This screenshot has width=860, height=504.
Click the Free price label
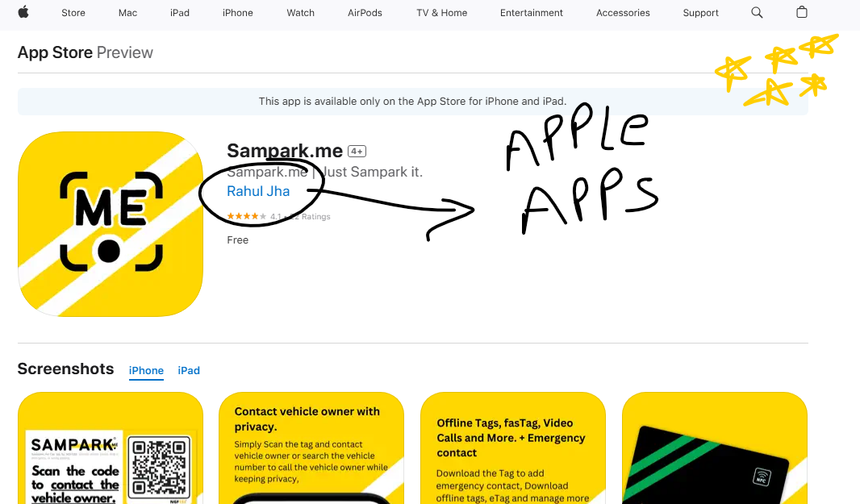[237, 240]
